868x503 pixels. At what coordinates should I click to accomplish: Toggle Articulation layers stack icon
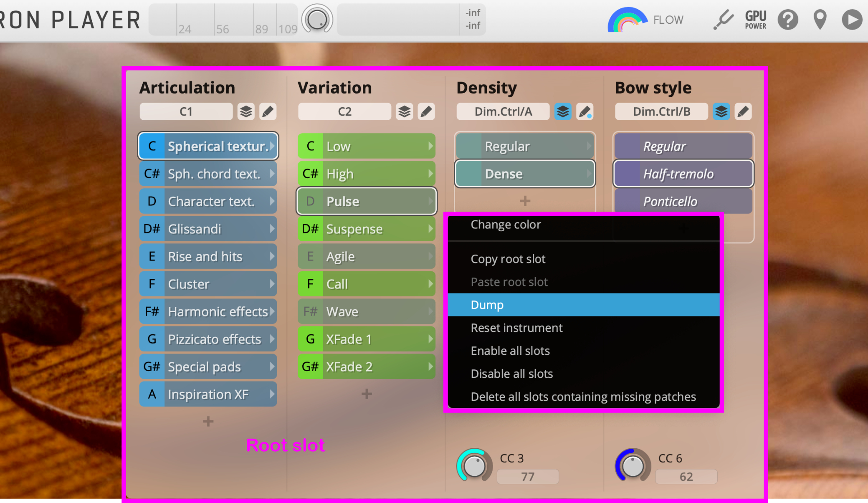pos(246,111)
